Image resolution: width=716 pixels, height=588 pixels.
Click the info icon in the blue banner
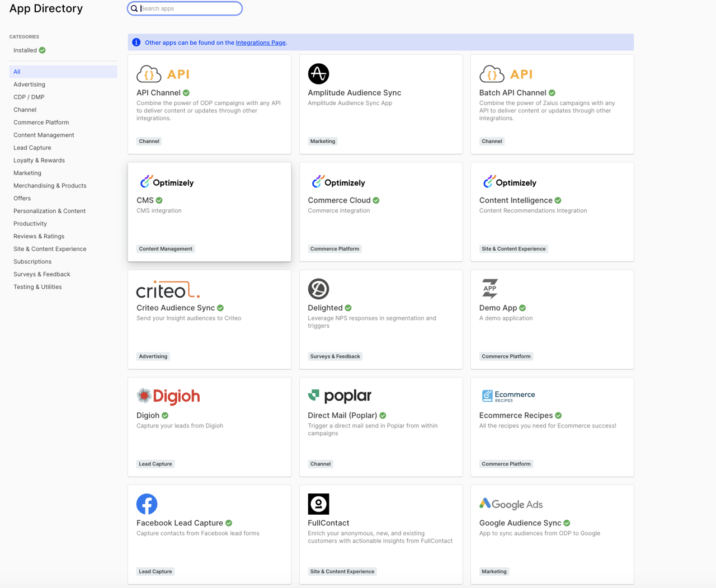[136, 43]
